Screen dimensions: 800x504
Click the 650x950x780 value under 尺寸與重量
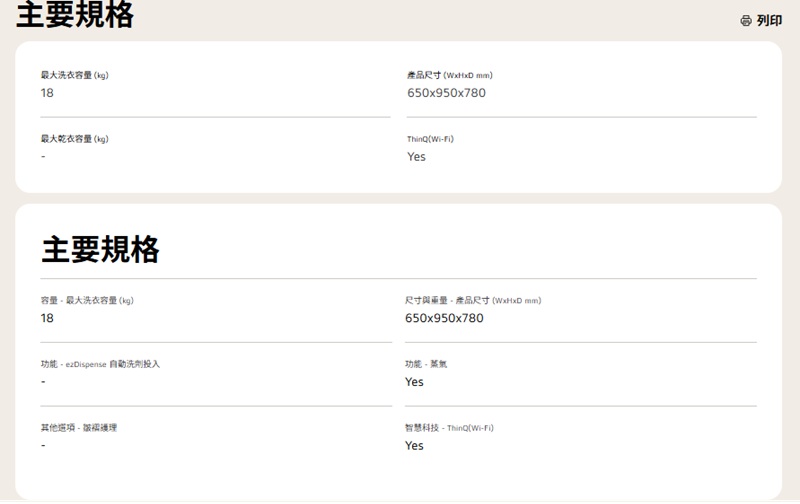[444, 318]
